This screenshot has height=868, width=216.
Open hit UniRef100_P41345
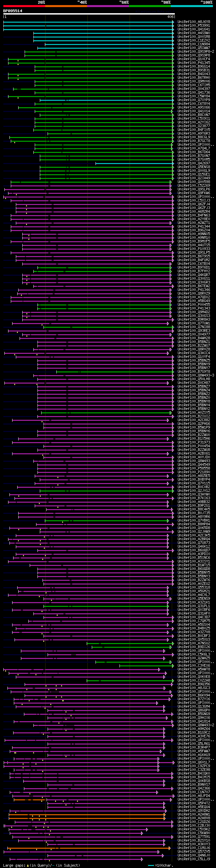pyautogui.click(x=194, y=63)
